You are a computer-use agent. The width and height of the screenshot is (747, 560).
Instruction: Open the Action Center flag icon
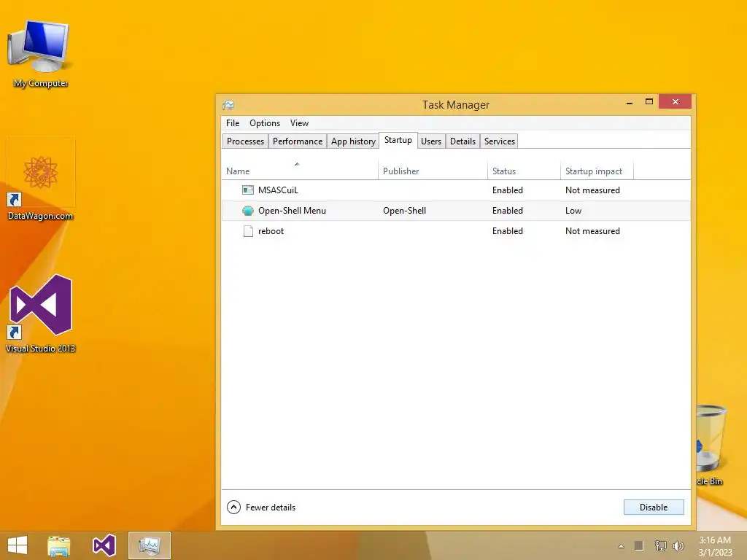click(x=639, y=545)
